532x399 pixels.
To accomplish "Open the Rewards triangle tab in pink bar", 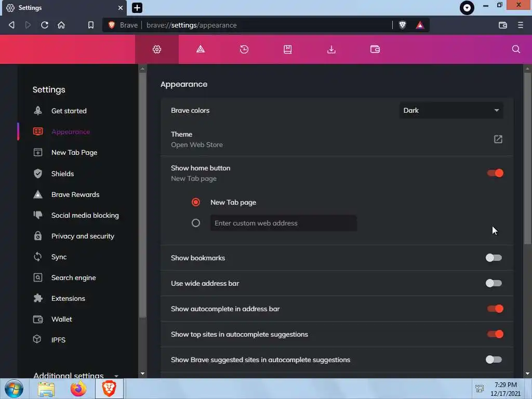I will [201, 49].
